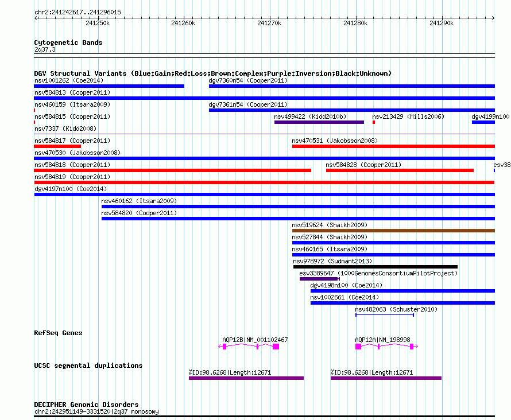The width and height of the screenshot is (511, 420).
Task: Click the nsv482063 (Schuster2010) thin blue span
Action: (x=385, y=315)
